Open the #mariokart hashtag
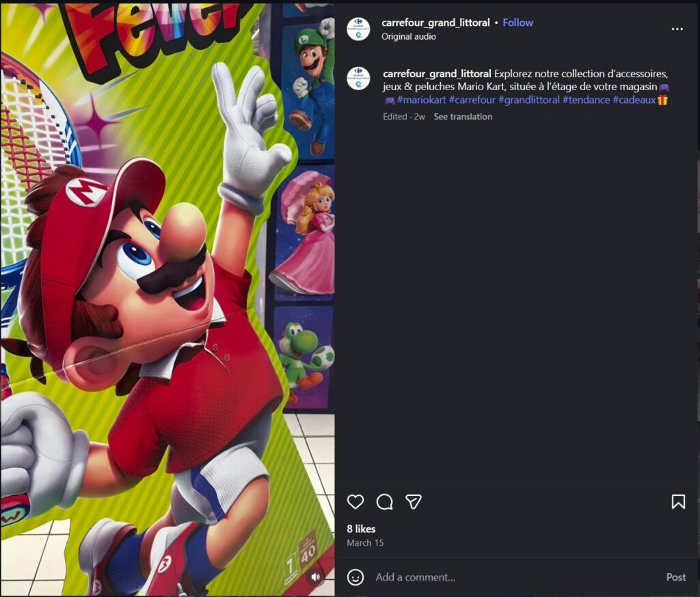 pyautogui.click(x=421, y=100)
